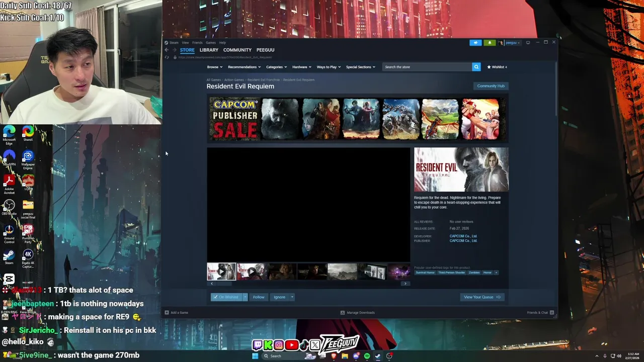644x362 pixels.
Task: Open Friends & Chat icon
Action: (x=552, y=313)
